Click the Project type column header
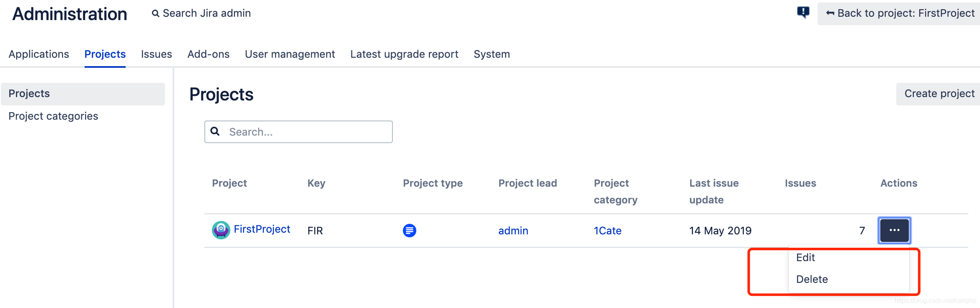The height and width of the screenshot is (308, 980). click(433, 183)
